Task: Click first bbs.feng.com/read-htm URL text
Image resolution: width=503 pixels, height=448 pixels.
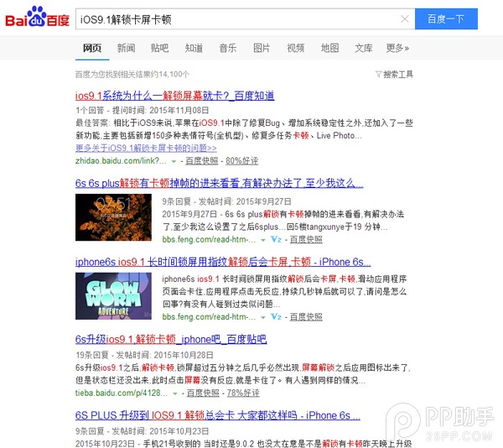Action: click(x=209, y=239)
